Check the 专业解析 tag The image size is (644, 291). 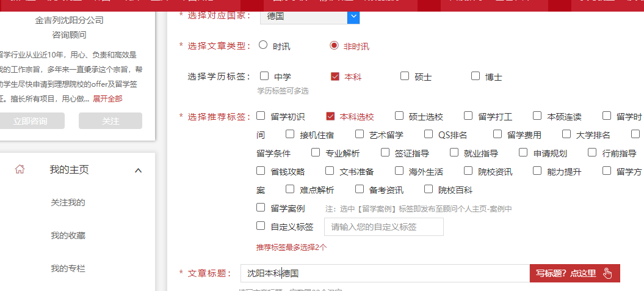point(316,153)
